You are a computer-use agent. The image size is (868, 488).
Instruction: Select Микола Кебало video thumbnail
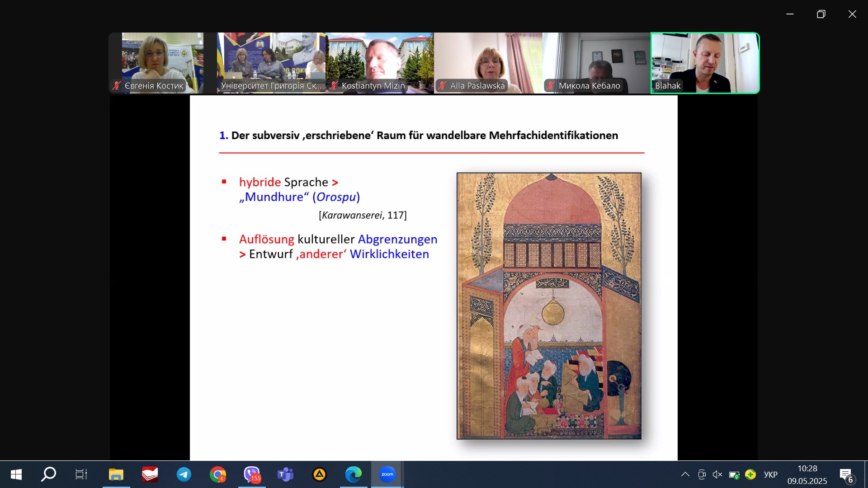pos(597,63)
